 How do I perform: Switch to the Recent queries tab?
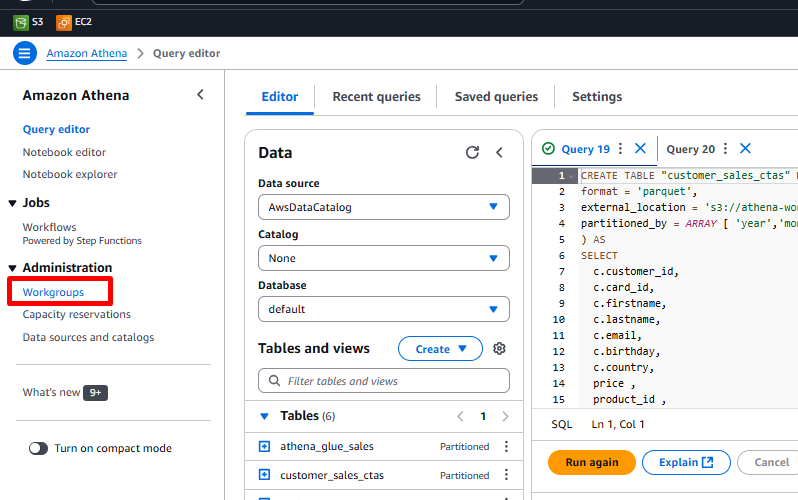pos(376,97)
